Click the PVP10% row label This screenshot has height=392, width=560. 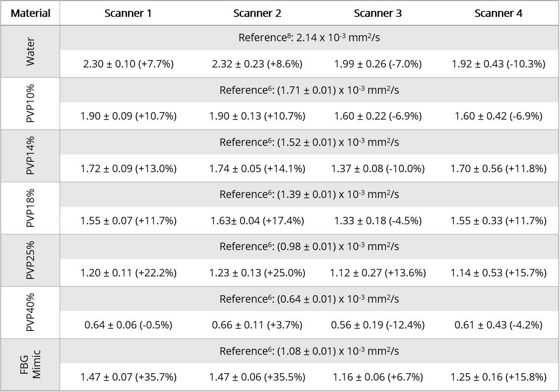31,104
